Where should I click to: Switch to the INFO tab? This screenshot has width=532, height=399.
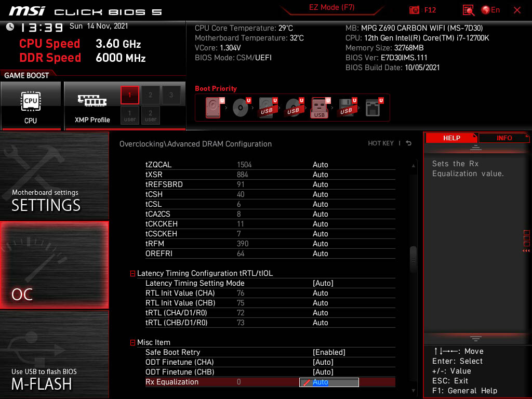pyautogui.click(x=503, y=138)
